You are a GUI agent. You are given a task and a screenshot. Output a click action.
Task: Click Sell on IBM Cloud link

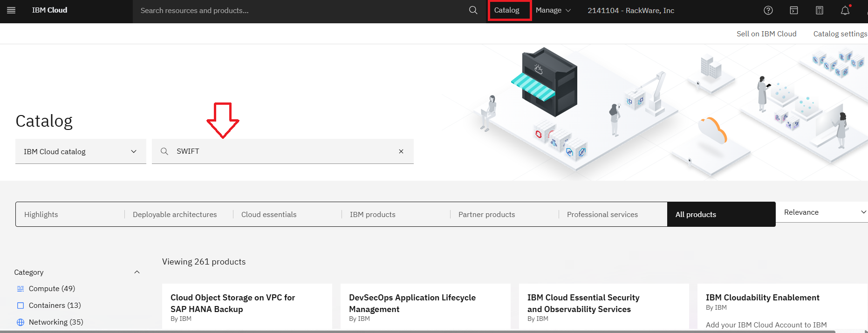[766, 34]
